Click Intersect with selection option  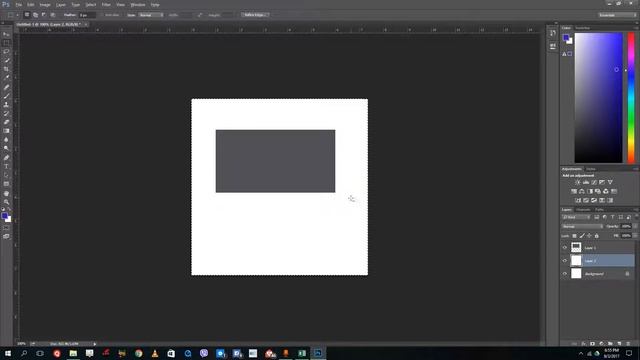53,15
